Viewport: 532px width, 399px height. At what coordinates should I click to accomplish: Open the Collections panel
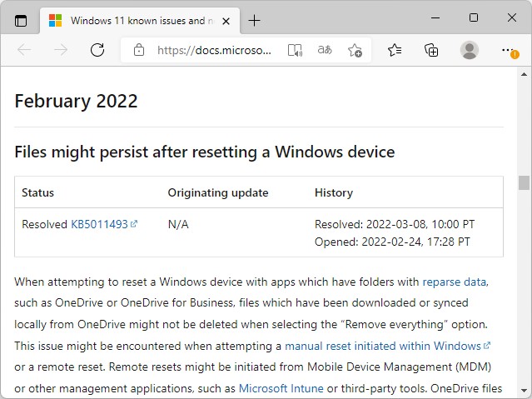pos(431,50)
